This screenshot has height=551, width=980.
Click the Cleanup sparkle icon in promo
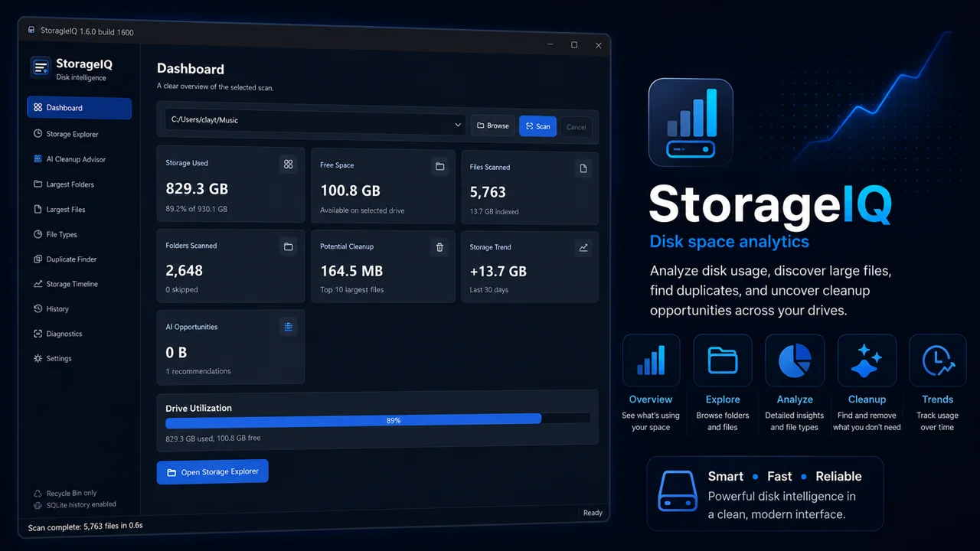[867, 360]
